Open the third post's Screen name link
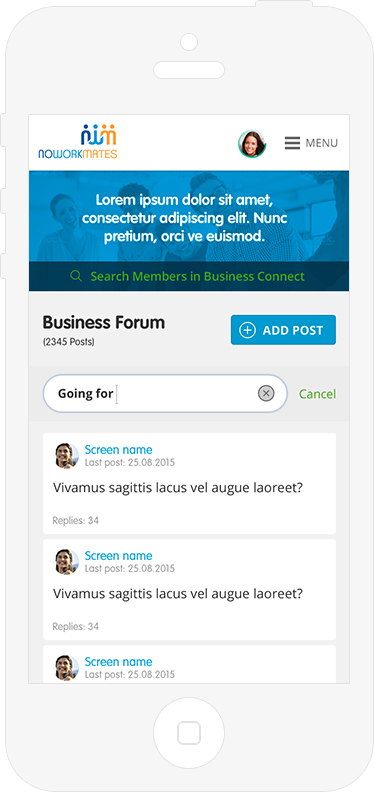This screenshot has height=792, width=374. (x=118, y=662)
